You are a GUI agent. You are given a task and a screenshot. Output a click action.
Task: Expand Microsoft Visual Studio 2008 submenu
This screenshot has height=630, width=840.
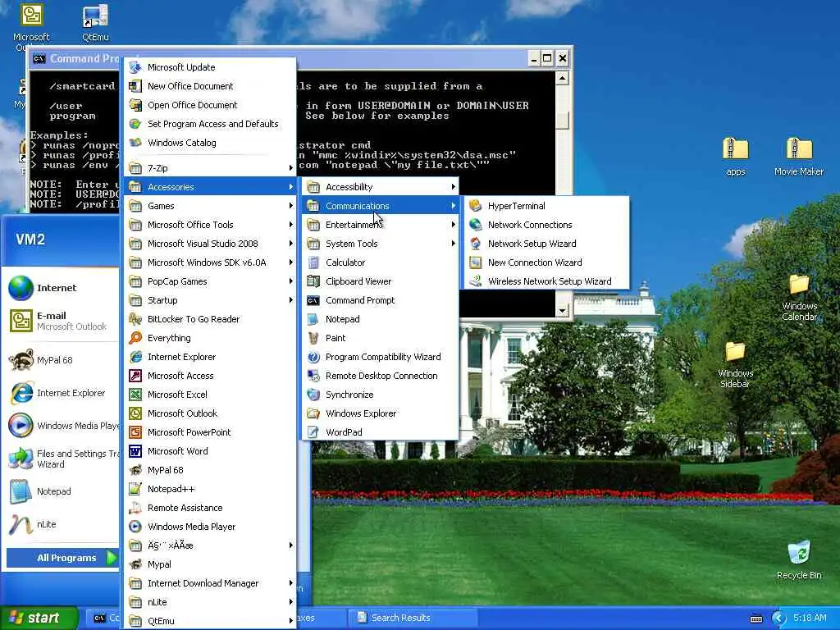pos(210,243)
